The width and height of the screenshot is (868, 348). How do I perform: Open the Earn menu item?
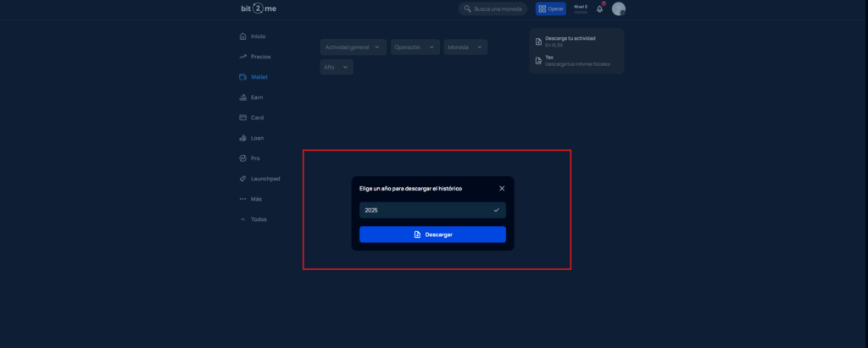257,97
